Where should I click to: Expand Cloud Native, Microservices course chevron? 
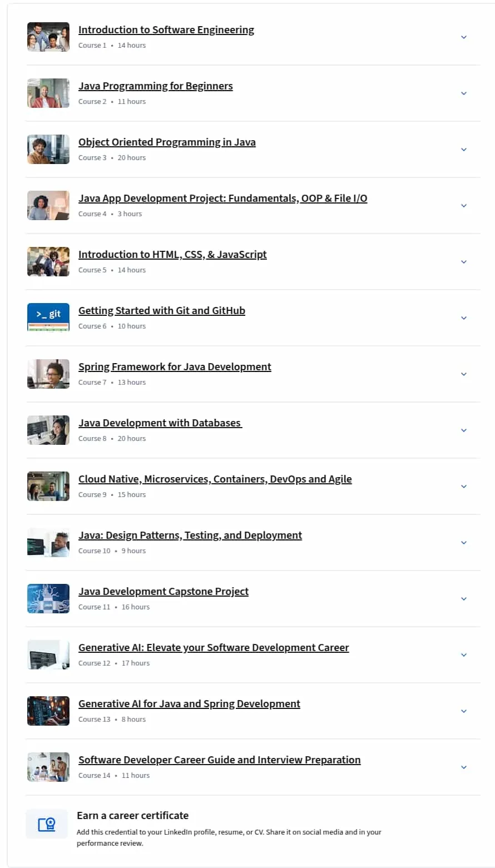point(464,487)
